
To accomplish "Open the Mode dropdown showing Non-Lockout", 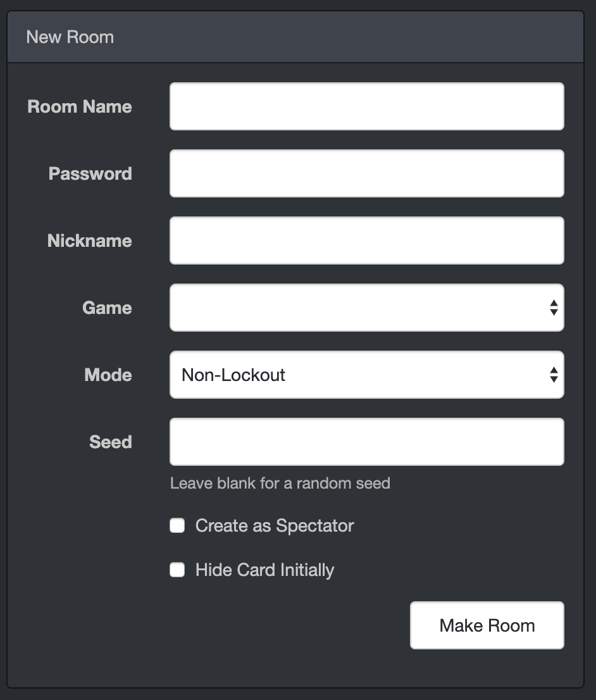I will tap(366, 375).
